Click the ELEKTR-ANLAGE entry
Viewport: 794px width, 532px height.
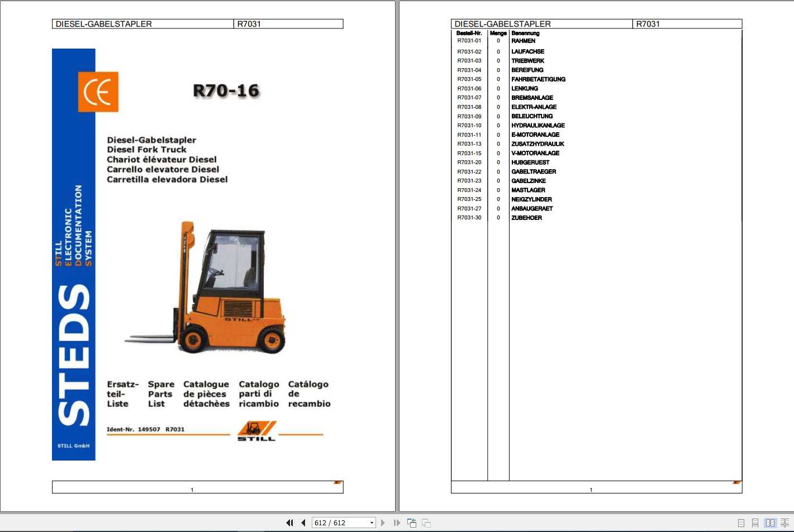534,107
